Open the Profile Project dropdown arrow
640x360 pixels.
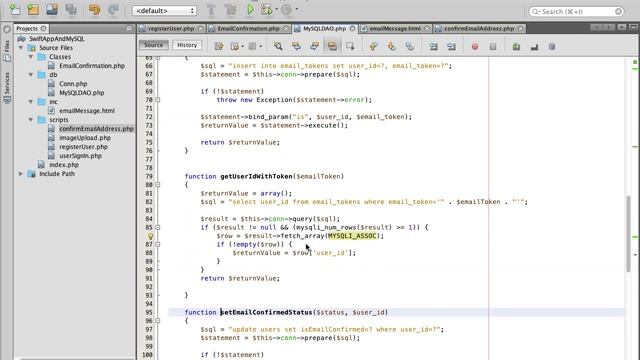click(296, 9)
